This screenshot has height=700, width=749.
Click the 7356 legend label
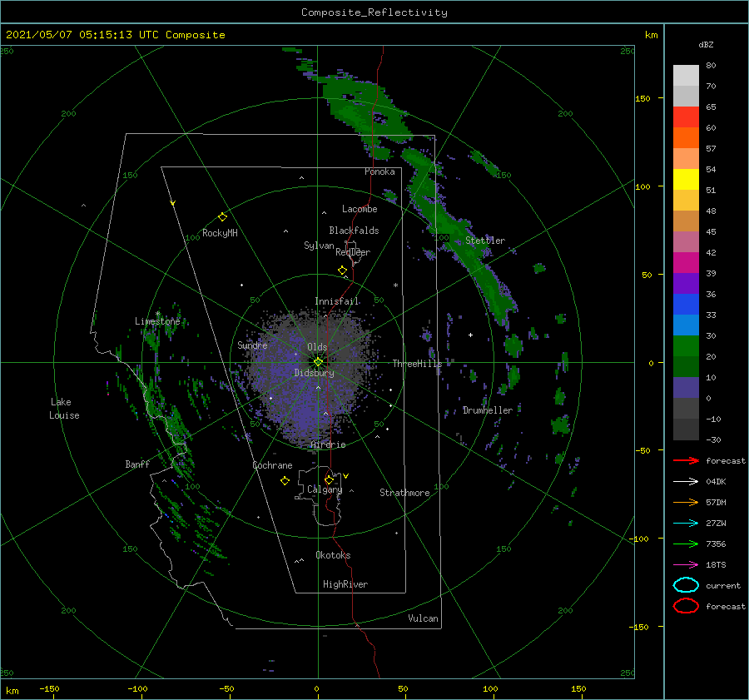click(x=716, y=544)
